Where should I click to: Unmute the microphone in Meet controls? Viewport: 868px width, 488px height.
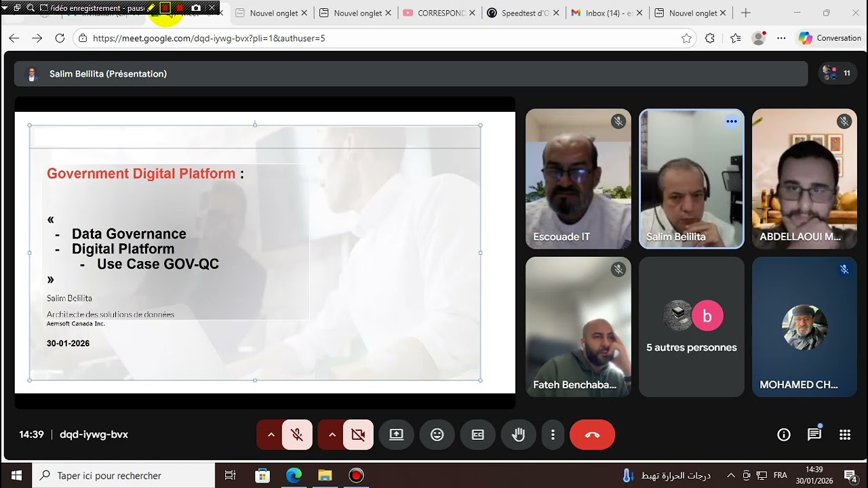click(297, 435)
